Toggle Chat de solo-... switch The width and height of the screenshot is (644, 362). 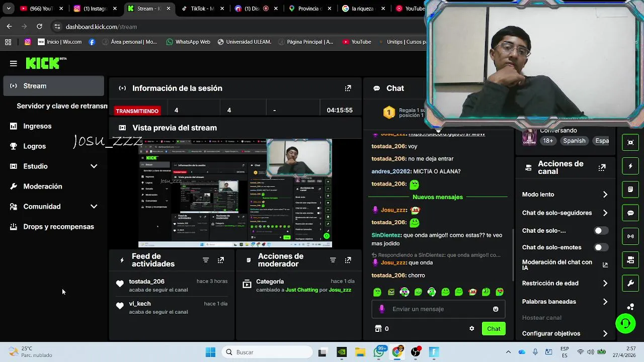(x=601, y=231)
